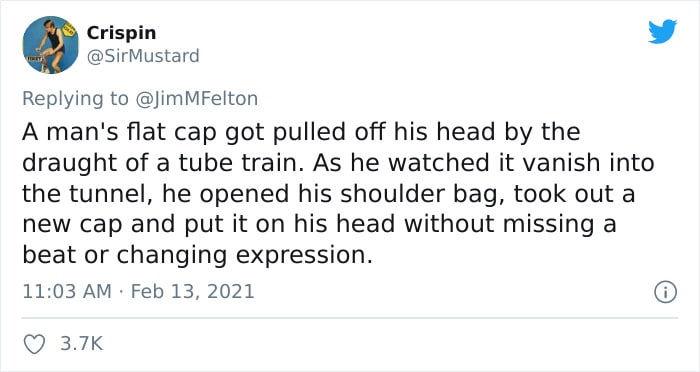The width and height of the screenshot is (700, 372).
Task: Click the word 'draught' in tweet text
Action: pyautogui.click(x=70, y=163)
